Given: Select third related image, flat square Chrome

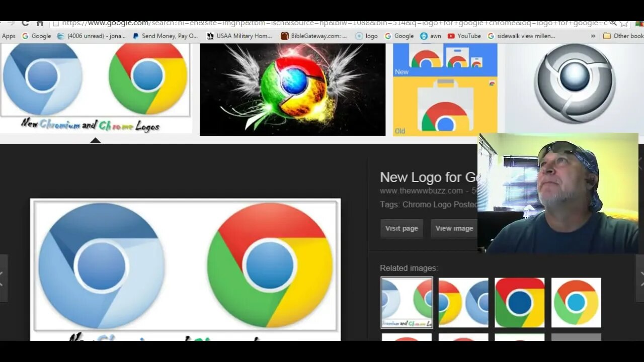Looking at the screenshot, I should (520, 303).
